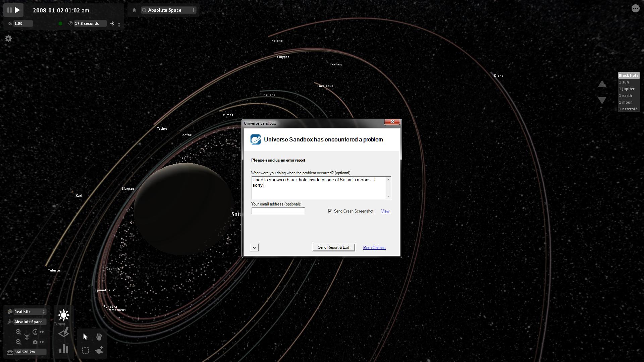
Task: Click the home view icon
Action: click(x=134, y=10)
